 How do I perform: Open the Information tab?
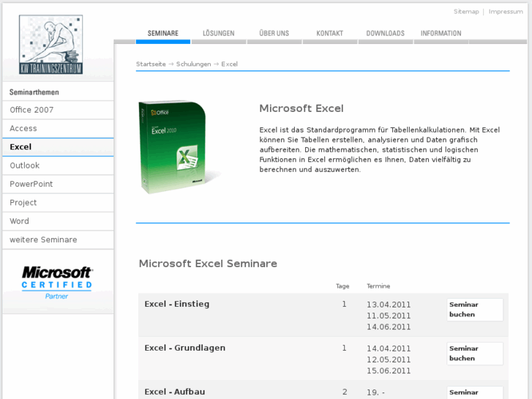pos(441,34)
